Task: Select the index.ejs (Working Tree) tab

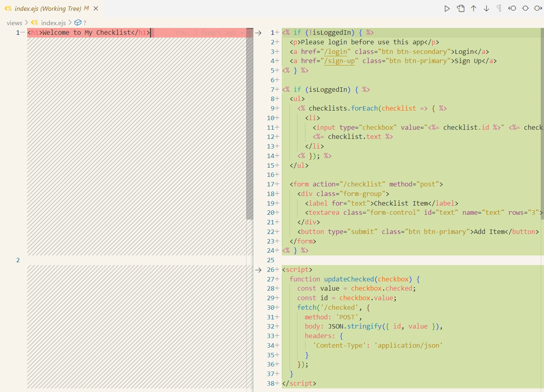Action: click(x=51, y=8)
